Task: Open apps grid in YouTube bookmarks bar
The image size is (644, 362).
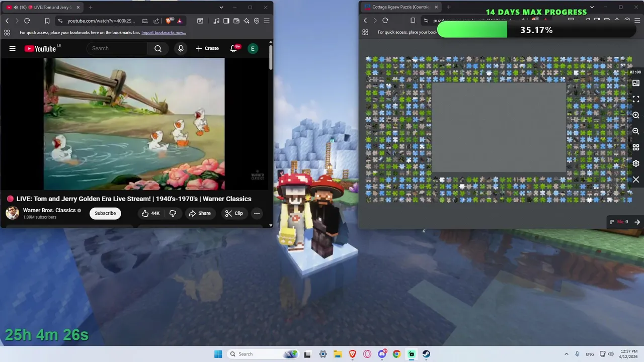Action: point(7,32)
